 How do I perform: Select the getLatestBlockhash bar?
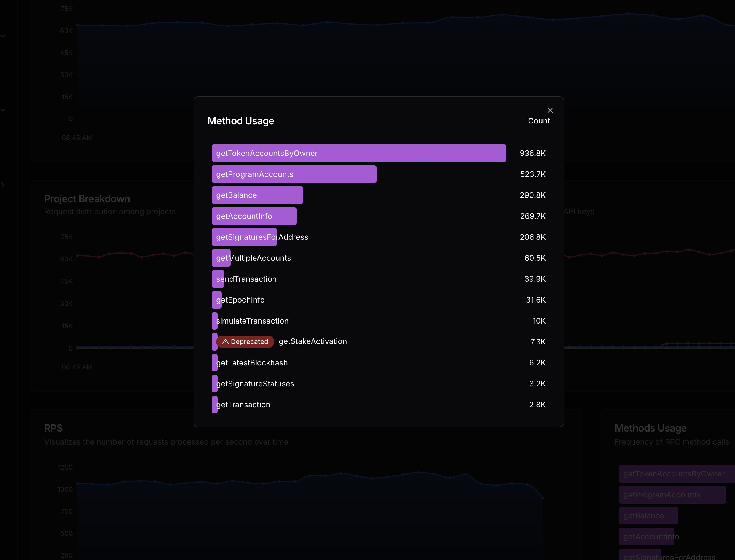click(214, 363)
